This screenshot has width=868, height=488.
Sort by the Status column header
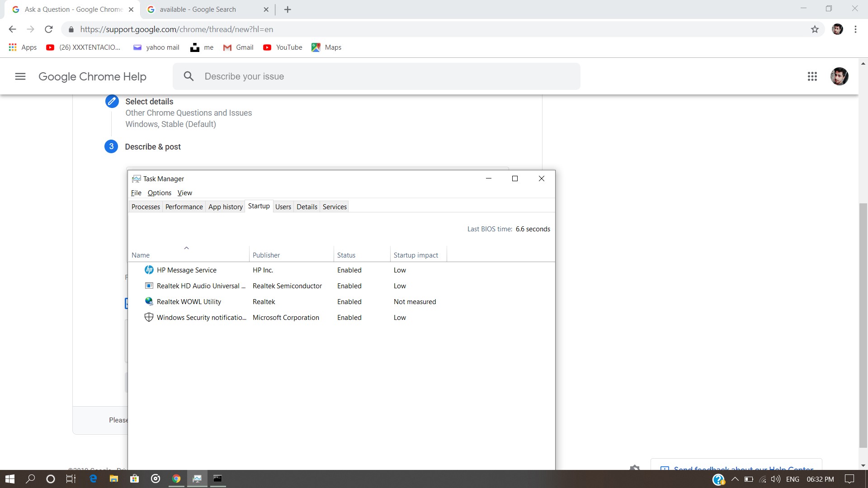click(x=362, y=255)
